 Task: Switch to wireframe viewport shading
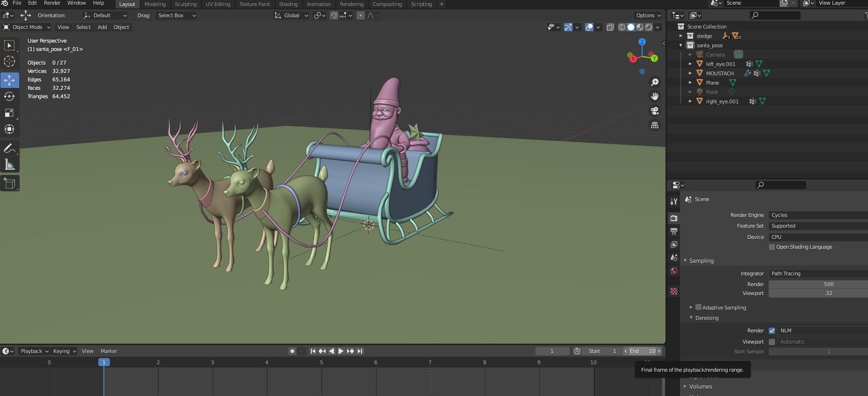coord(622,27)
